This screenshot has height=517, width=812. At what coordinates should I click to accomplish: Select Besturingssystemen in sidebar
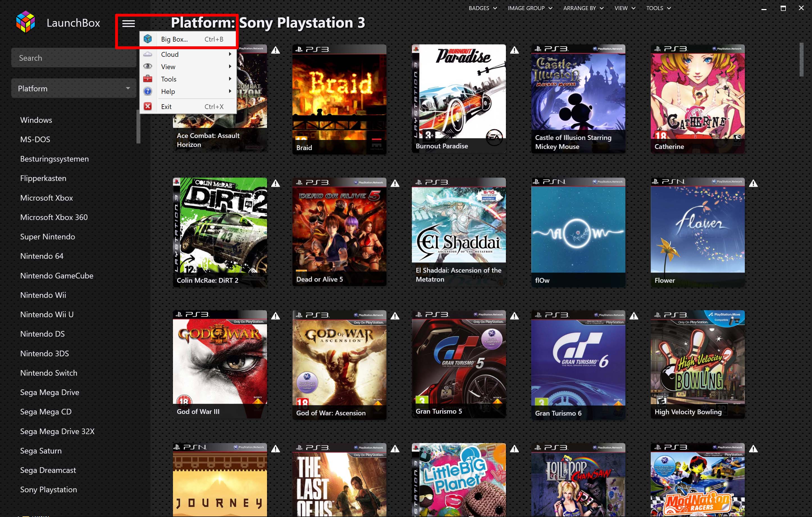[54, 159]
